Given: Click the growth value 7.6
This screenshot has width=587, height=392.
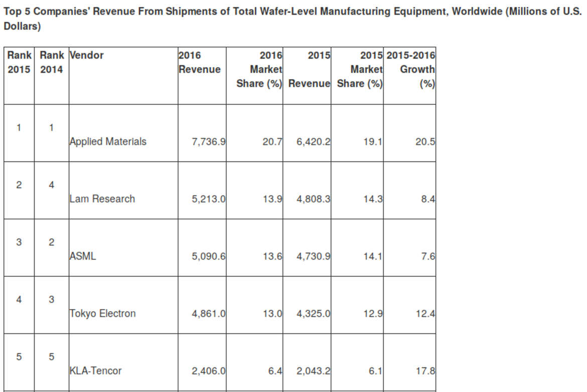Looking at the screenshot, I should [428, 256].
